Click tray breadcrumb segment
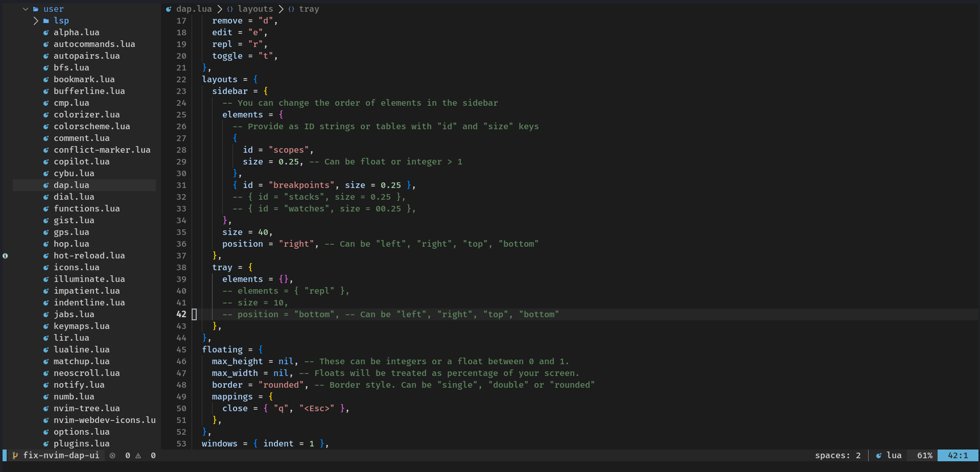The height and width of the screenshot is (472, 980). pos(309,9)
